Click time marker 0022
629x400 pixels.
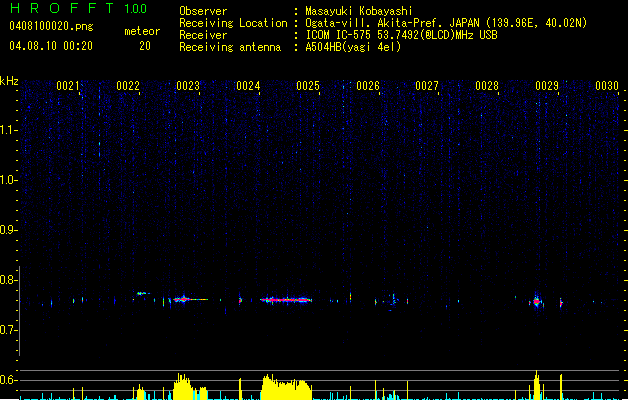pyautogui.click(x=128, y=86)
